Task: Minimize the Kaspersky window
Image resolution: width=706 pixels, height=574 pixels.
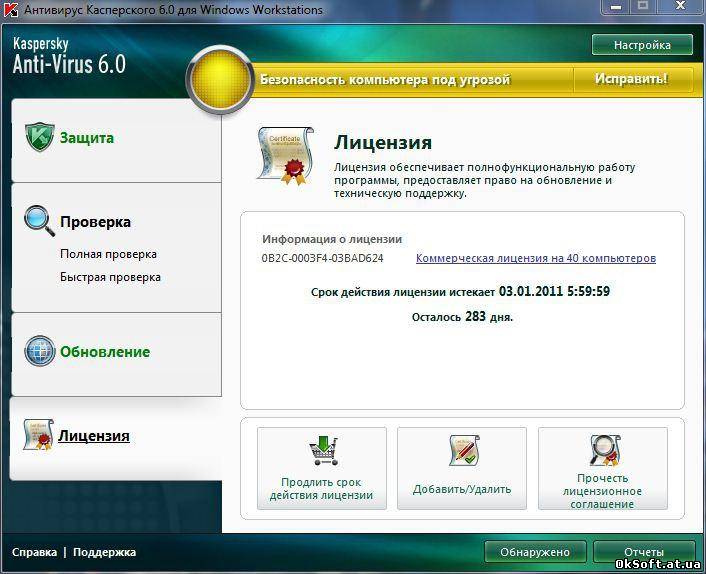Action: [x=616, y=7]
